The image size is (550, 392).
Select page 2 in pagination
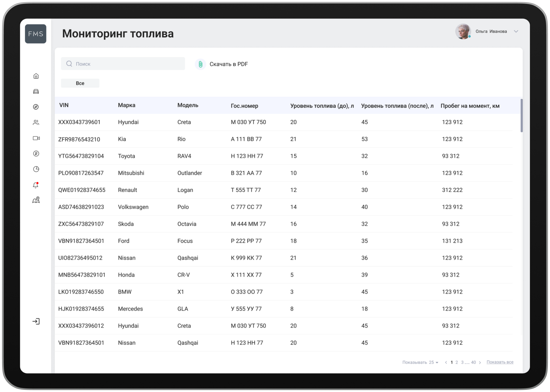click(457, 362)
